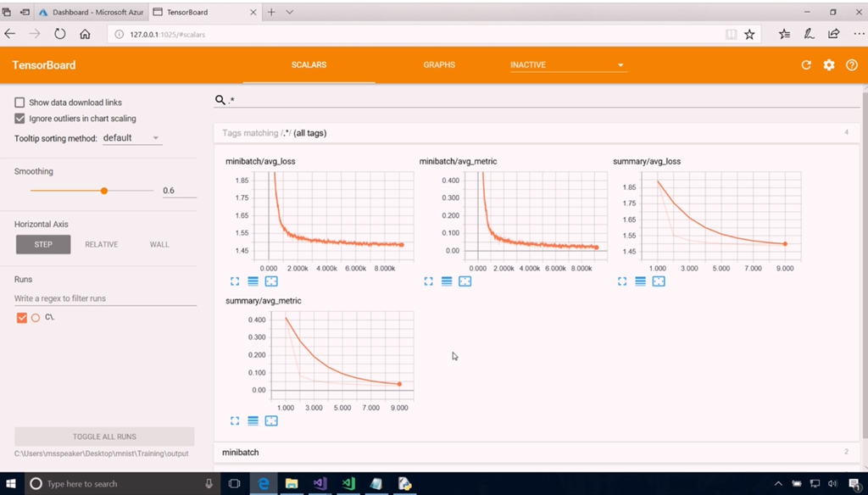Click the runs regex filter field
This screenshot has height=495, width=868.
pos(105,298)
